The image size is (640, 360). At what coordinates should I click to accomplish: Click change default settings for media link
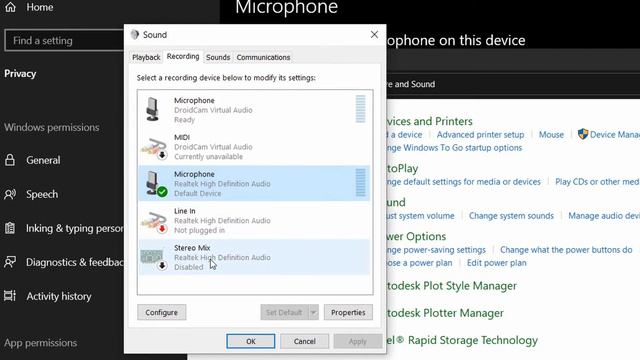tap(464, 182)
